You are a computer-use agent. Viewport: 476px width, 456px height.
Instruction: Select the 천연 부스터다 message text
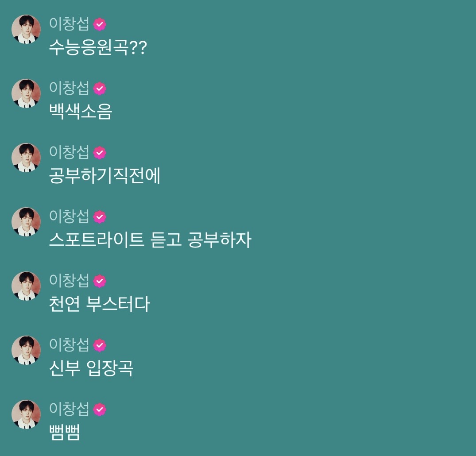coord(100,304)
